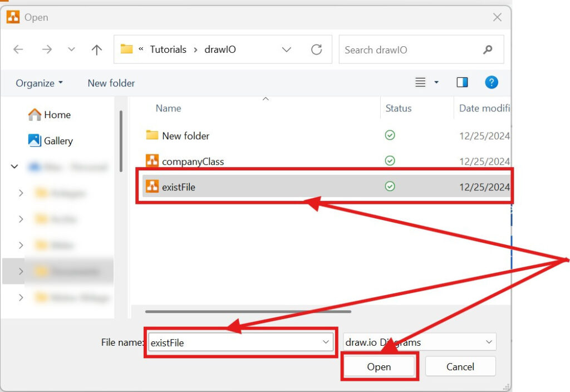
Task: Expand the Documents folder in the sidebar
Action: pyautogui.click(x=21, y=271)
